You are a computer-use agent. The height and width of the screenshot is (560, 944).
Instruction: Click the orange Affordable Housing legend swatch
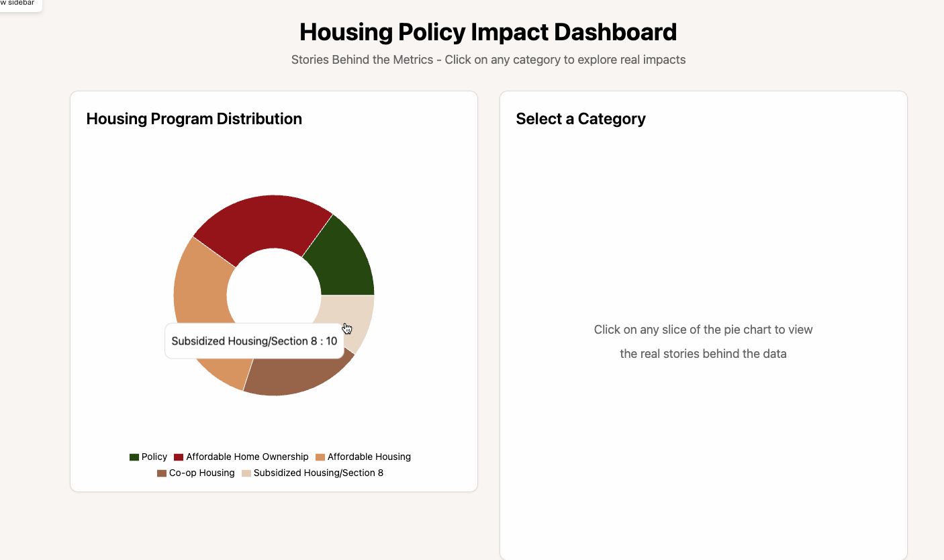(x=320, y=457)
